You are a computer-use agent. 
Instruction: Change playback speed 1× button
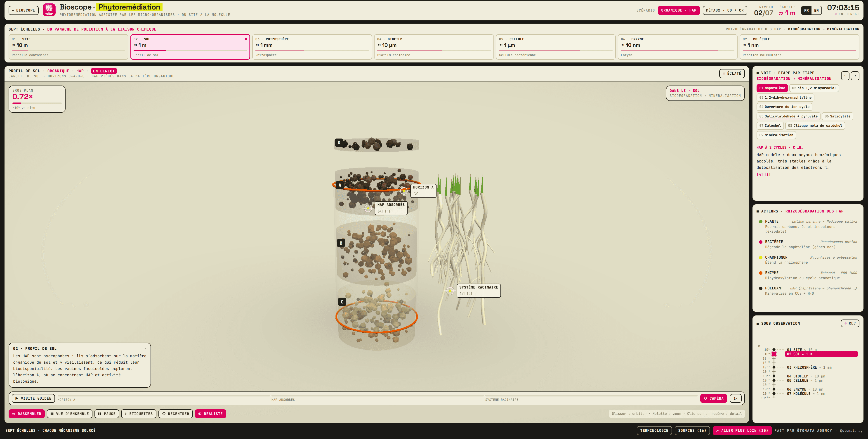736,398
